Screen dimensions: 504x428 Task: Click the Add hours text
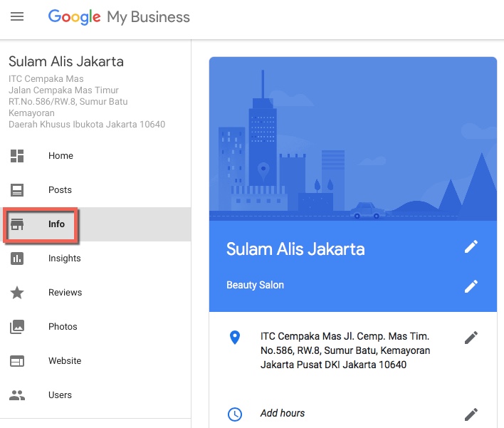283,413
